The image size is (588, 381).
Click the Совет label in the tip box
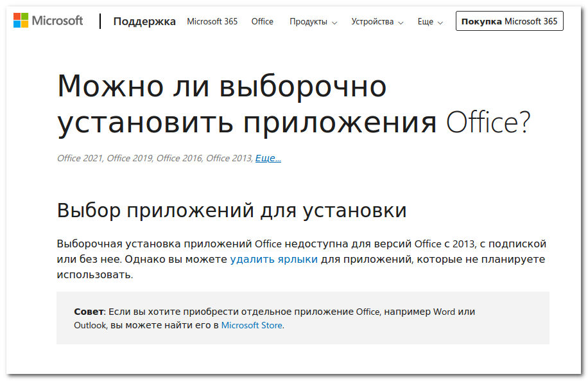click(x=89, y=312)
